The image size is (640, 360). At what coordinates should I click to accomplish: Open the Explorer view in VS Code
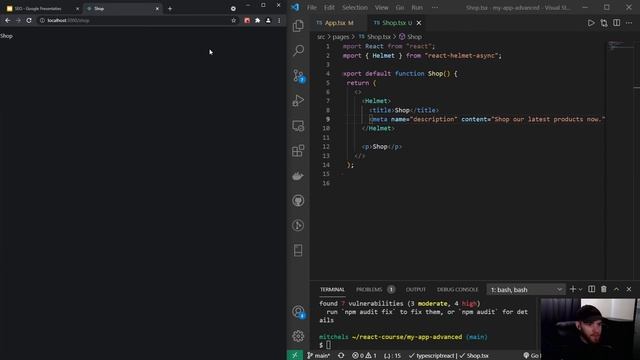click(x=298, y=26)
